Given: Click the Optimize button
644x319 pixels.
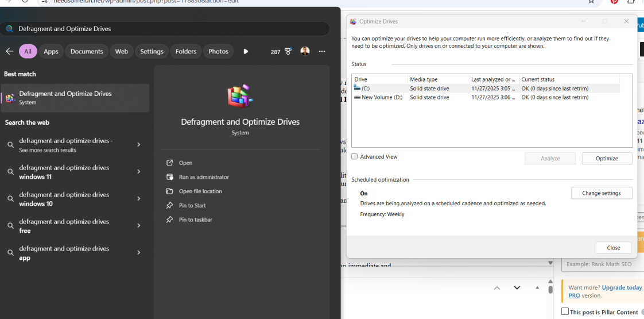Looking at the screenshot, I should 607,158.
